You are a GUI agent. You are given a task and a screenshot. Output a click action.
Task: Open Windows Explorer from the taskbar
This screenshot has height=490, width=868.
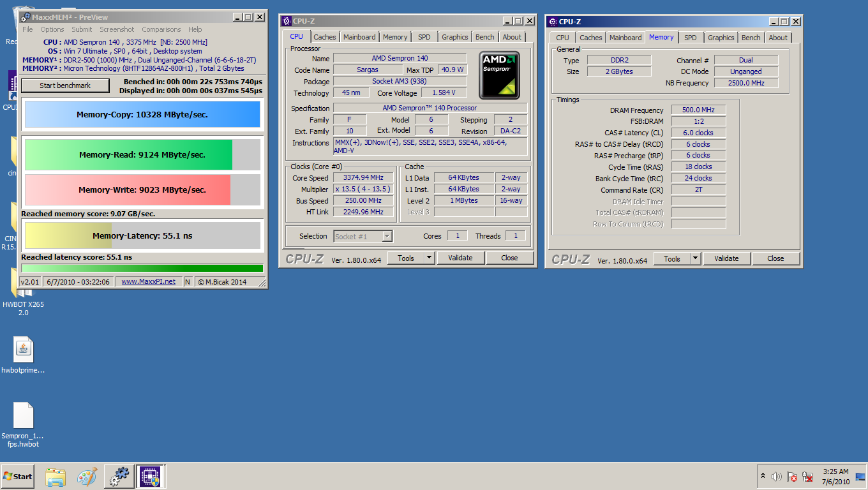(56, 477)
